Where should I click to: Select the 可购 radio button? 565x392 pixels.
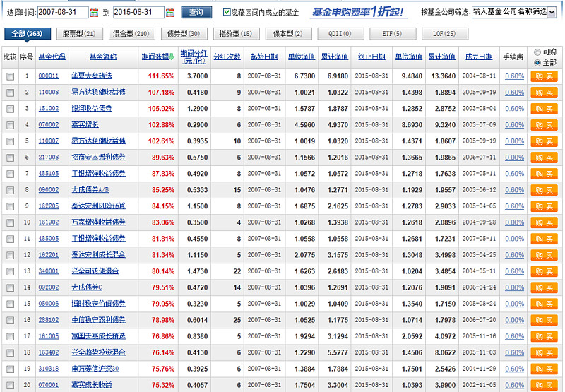(x=537, y=52)
